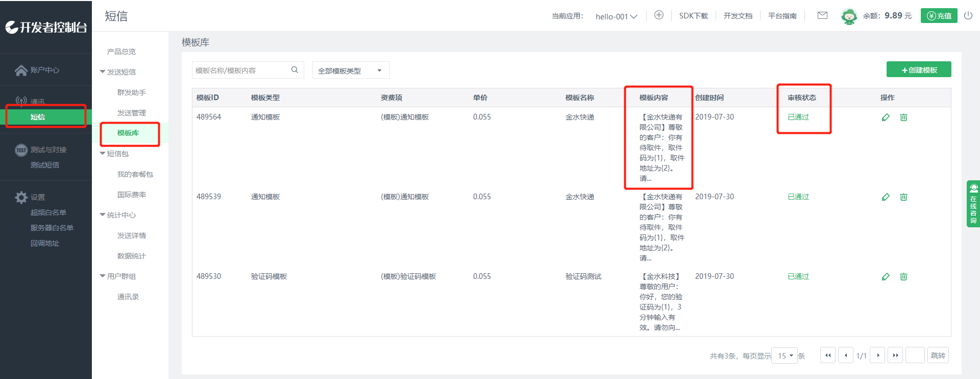Click the edit pencil for template 489530
This screenshot has width=980, height=379.
click(x=886, y=277)
